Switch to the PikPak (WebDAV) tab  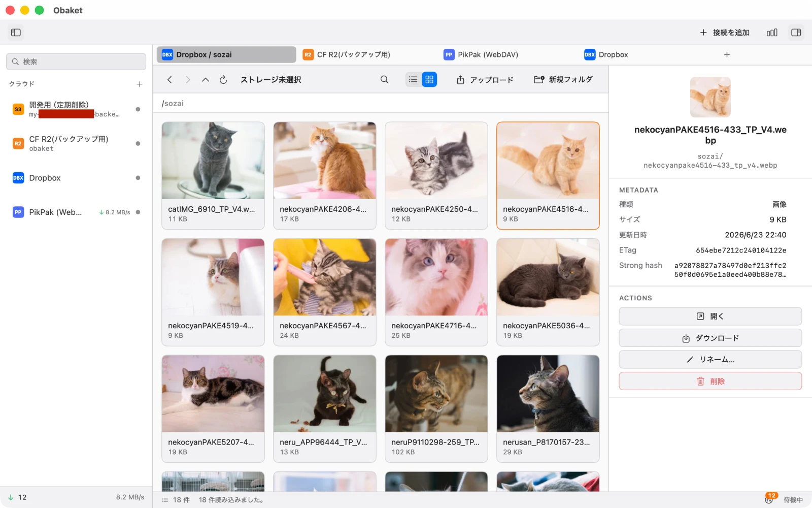[507, 54]
